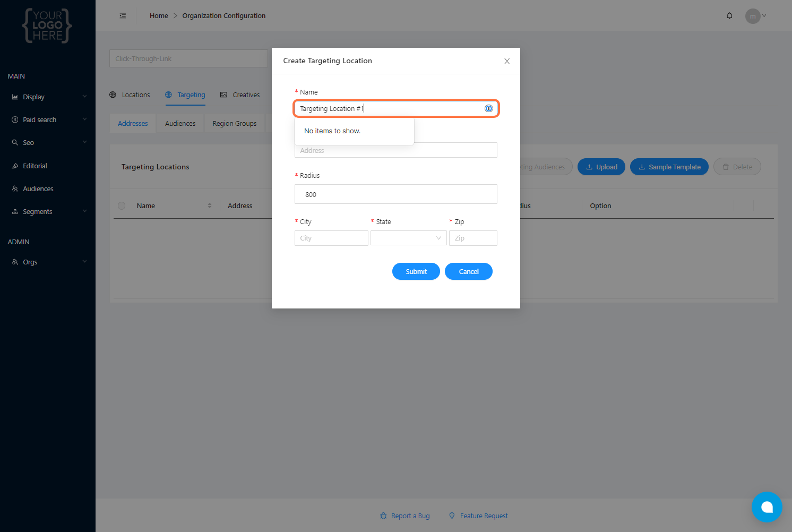
Task: Toggle the sidebar collapse menu icon
Action: pyautogui.click(x=123, y=16)
